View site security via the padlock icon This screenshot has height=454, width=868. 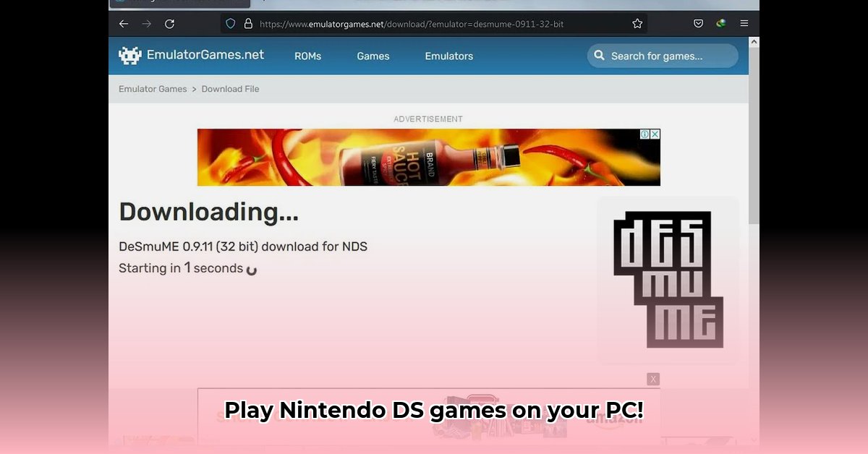[247, 23]
